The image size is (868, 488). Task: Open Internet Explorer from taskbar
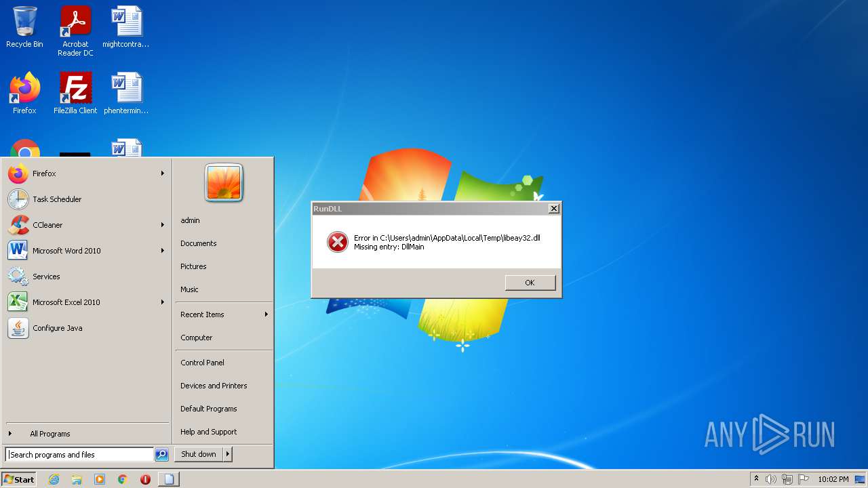pos(54,479)
